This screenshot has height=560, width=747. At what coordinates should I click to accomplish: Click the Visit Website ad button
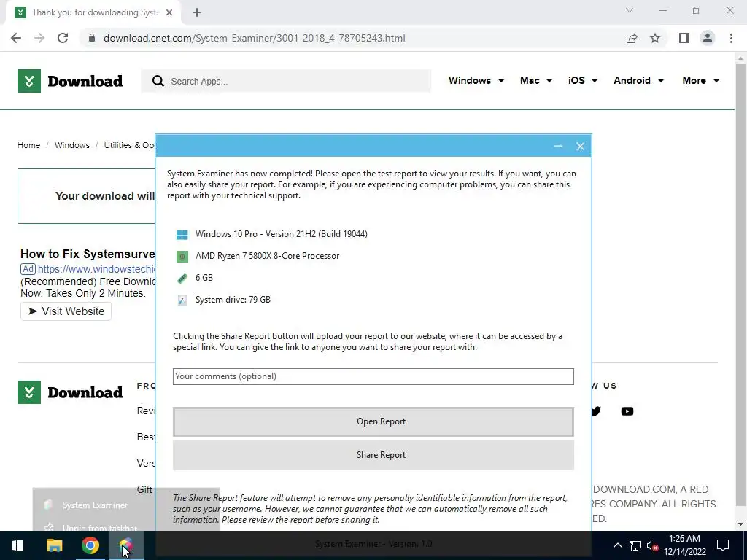(x=66, y=311)
